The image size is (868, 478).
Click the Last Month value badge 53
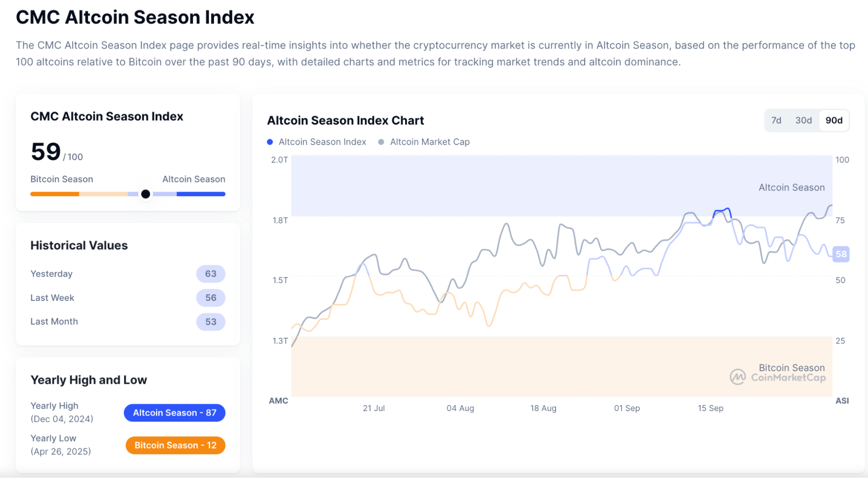[211, 322]
